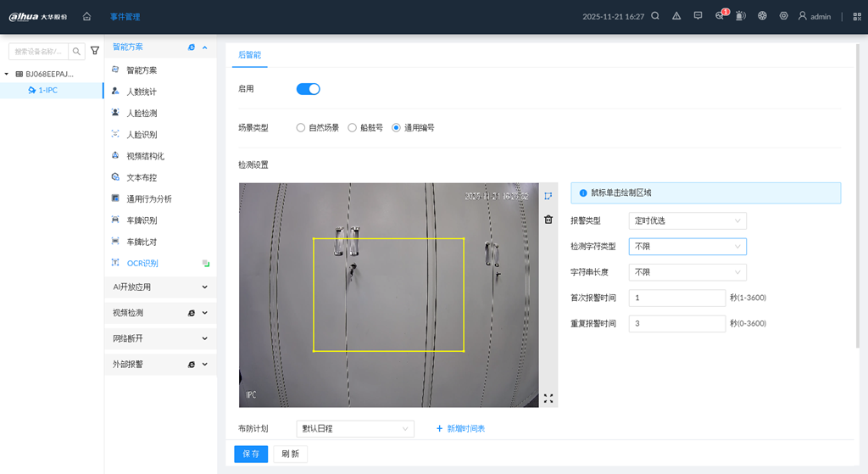Viewport: 868px width, 474px height.
Task: Expand the 视频检测 section
Action: coord(160,313)
